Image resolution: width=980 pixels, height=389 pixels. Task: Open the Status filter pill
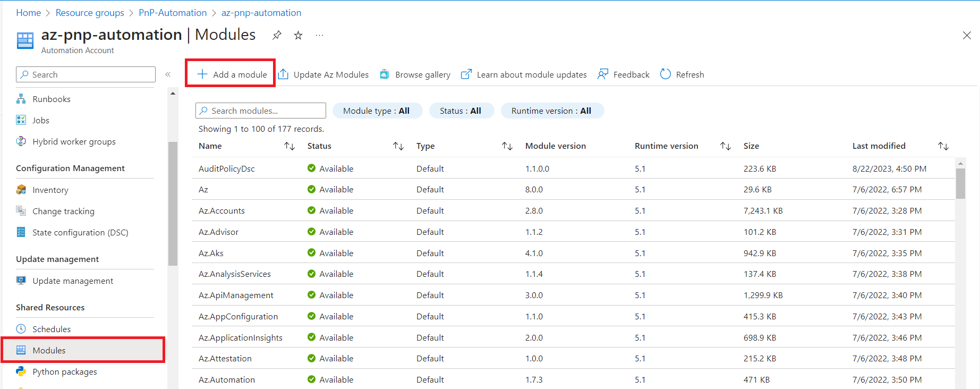pyautogui.click(x=461, y=111)
